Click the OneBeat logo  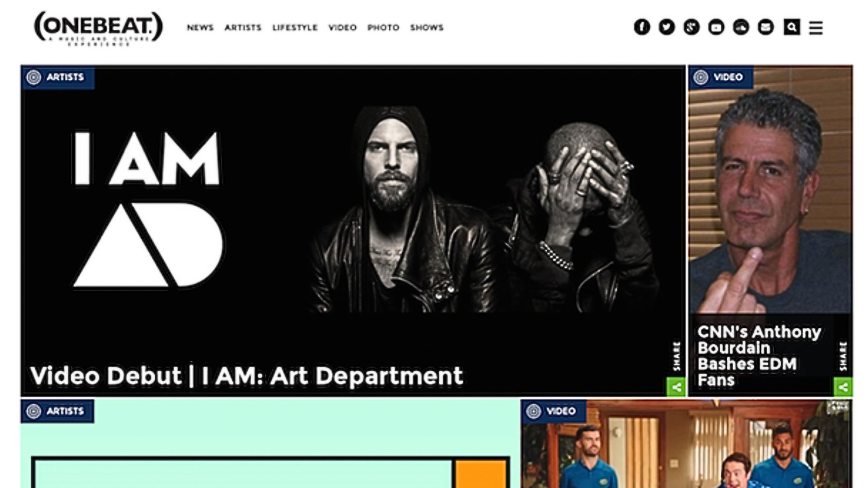(98, 28)
